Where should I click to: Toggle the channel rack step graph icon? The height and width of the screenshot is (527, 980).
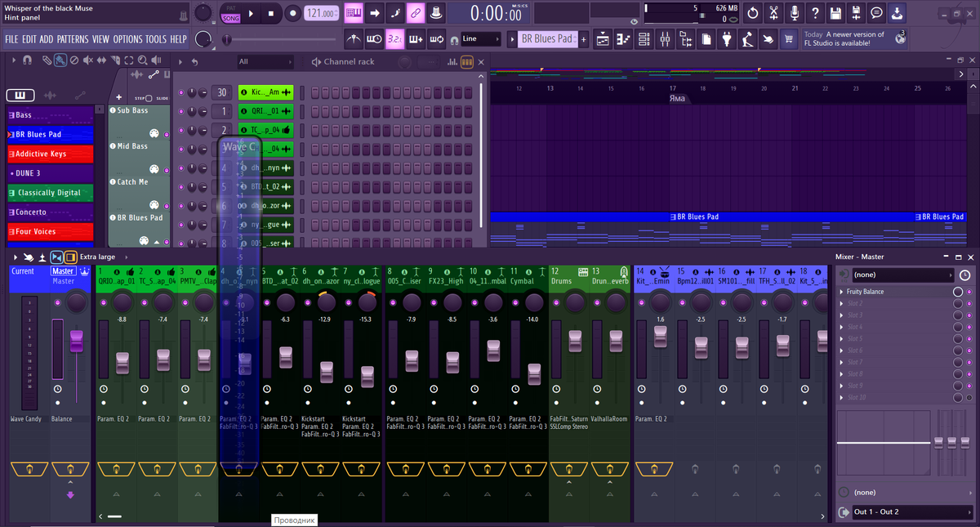[452, 61]
